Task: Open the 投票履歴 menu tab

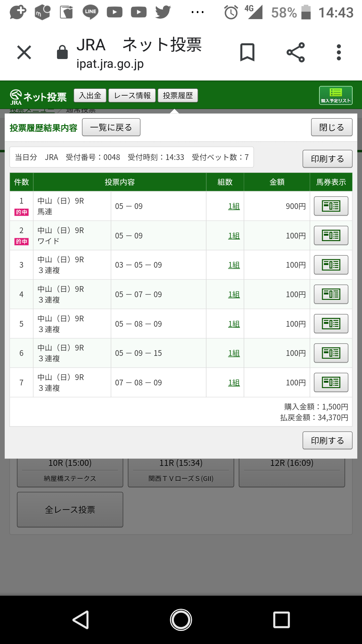Action: (x=178, y=96)
